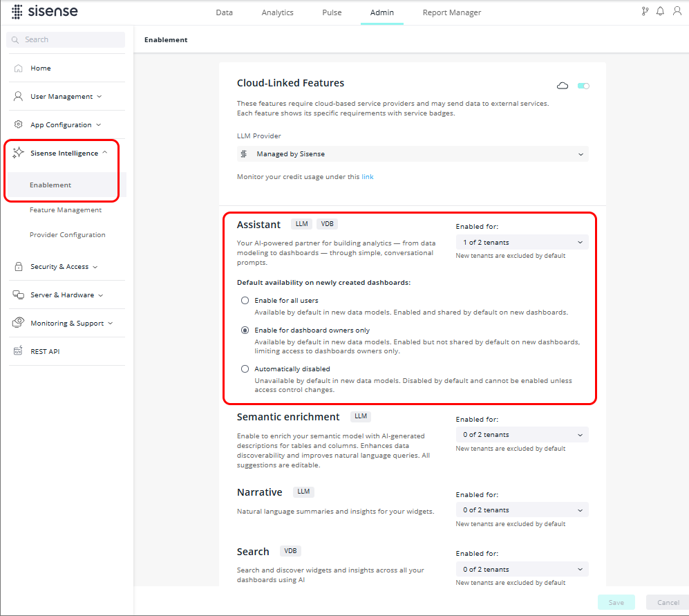Open Narrative tenants dropdown
This screenshot has width=689, height=616.
(x=522, y=510)
